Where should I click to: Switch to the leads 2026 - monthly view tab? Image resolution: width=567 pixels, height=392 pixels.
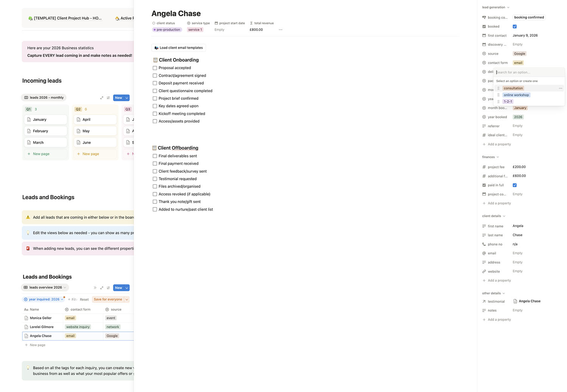click(44, 98)
